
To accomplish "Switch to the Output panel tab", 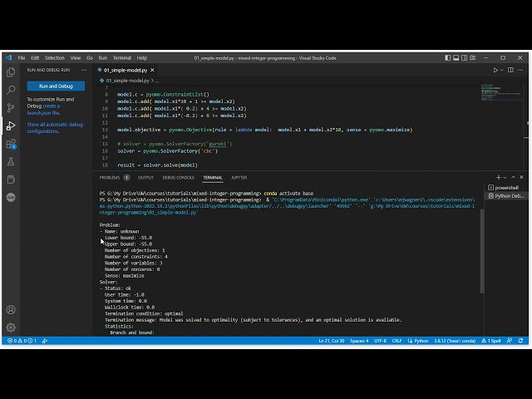I will click(145, 177).
